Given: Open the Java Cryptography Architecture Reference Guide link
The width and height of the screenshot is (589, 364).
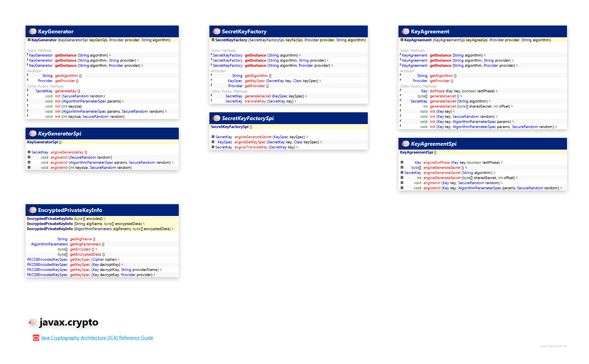Looking at the screenshot, I should [x=97, y=338].
